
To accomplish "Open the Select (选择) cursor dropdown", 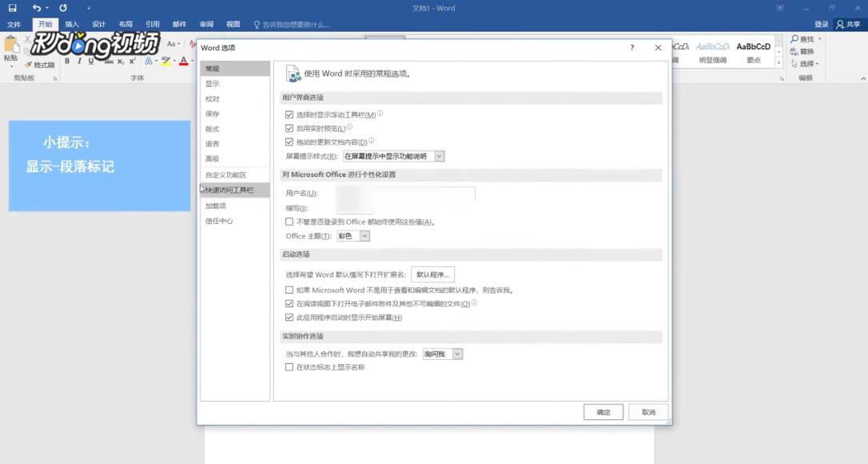I will (805, 63).
